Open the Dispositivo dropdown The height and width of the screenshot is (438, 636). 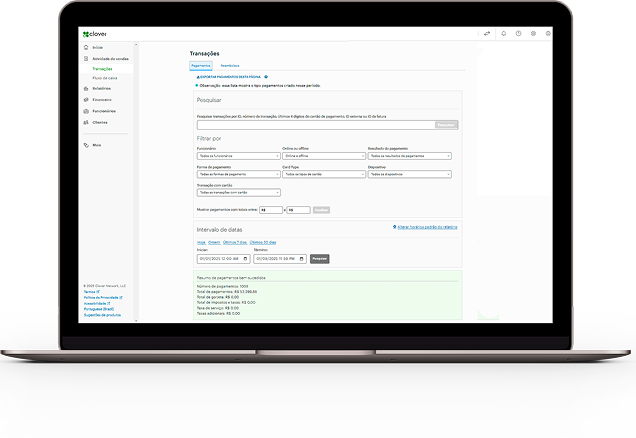410,174
